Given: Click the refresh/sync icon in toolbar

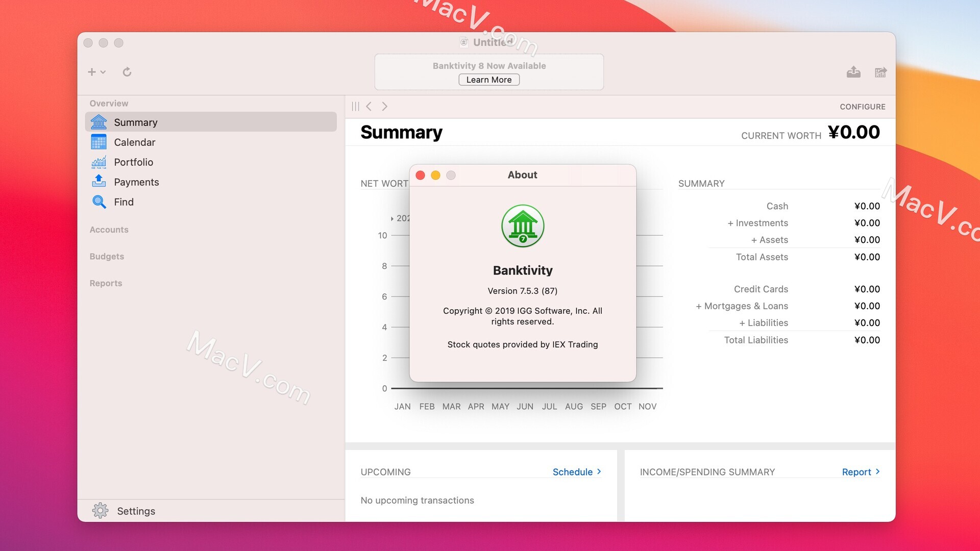Looking at the screenshot, I should coord(127,71).
